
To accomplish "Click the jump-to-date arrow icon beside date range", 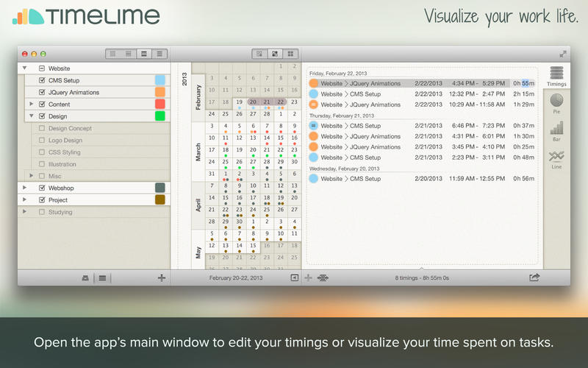I will click(x=295, y=278).
